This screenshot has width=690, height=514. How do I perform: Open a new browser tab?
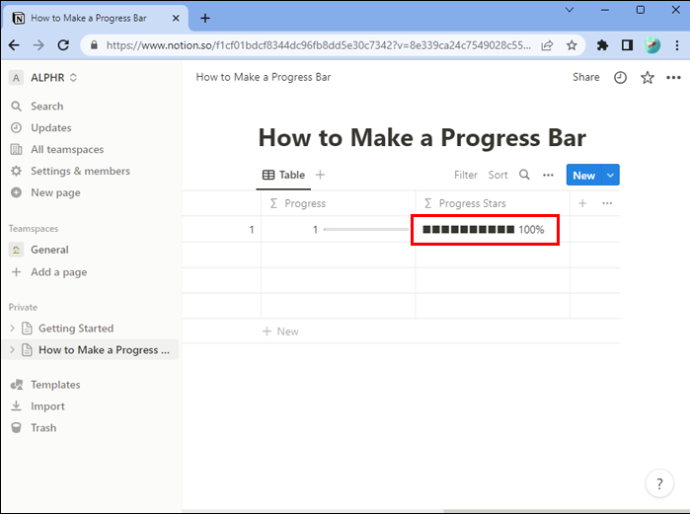tap(205, 18)
